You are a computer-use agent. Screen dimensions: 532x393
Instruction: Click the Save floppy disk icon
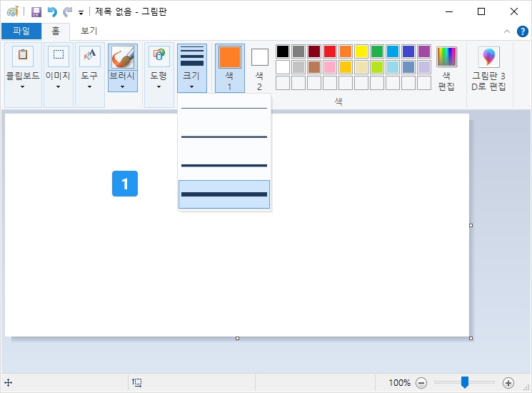tap(36, 12)
